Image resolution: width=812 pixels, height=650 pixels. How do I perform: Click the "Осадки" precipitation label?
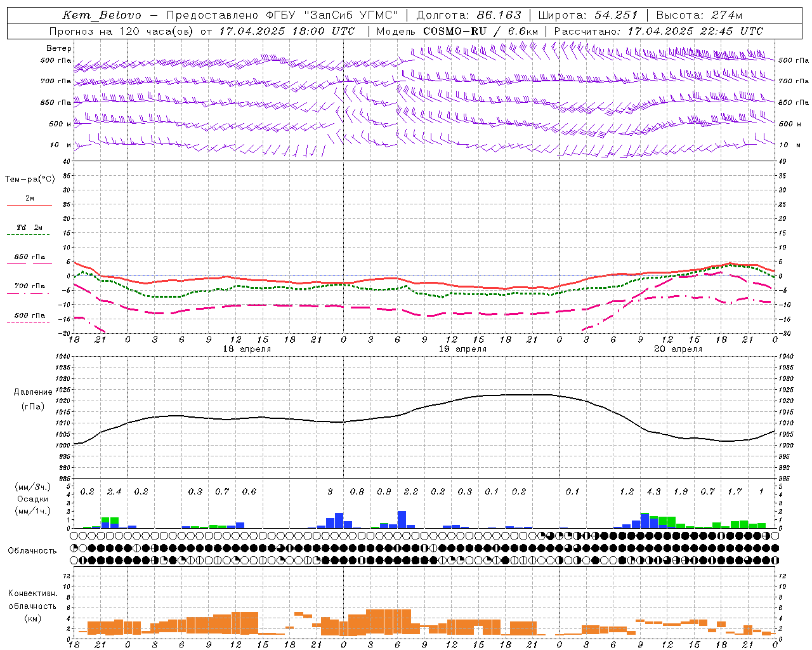tap(32, 499)
